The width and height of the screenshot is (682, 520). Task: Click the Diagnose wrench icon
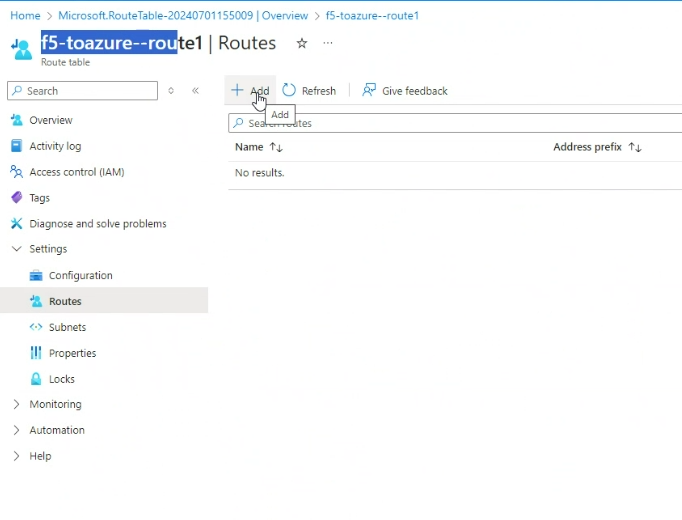pyautogui.click(x=17, y=223)
